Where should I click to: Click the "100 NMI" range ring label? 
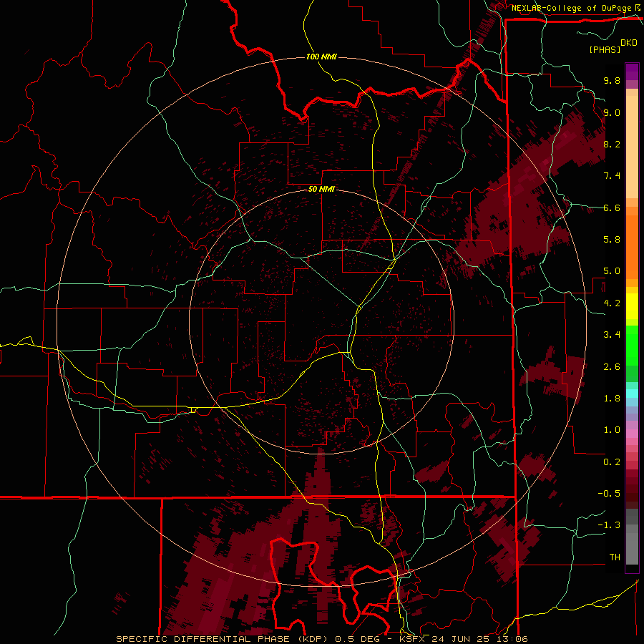click(321, 57)
